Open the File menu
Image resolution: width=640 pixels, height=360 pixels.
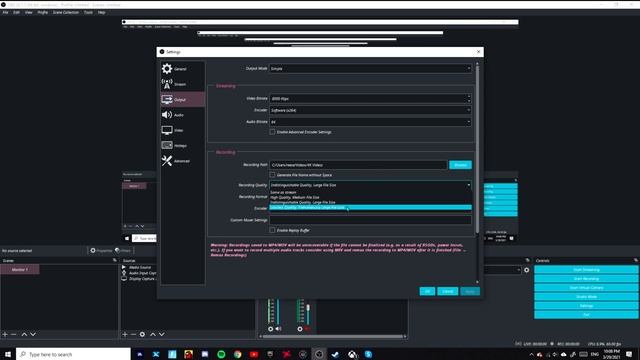(x=5, y=13)
